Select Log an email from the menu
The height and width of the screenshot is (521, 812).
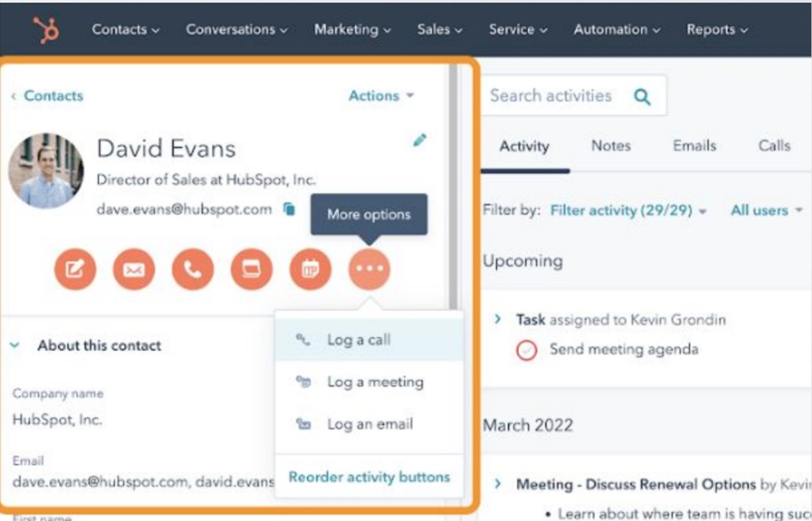point(369,423)
